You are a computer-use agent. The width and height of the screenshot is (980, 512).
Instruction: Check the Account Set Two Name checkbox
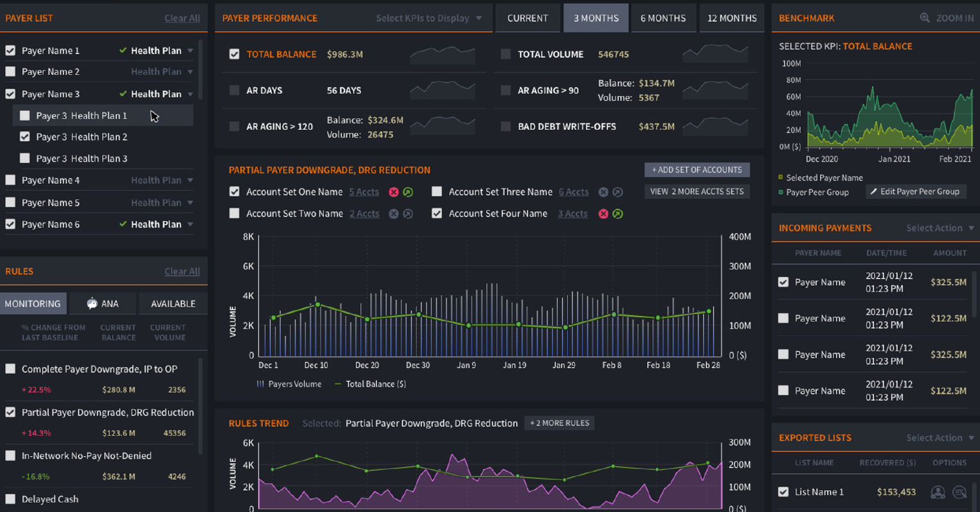pos(234,213)
